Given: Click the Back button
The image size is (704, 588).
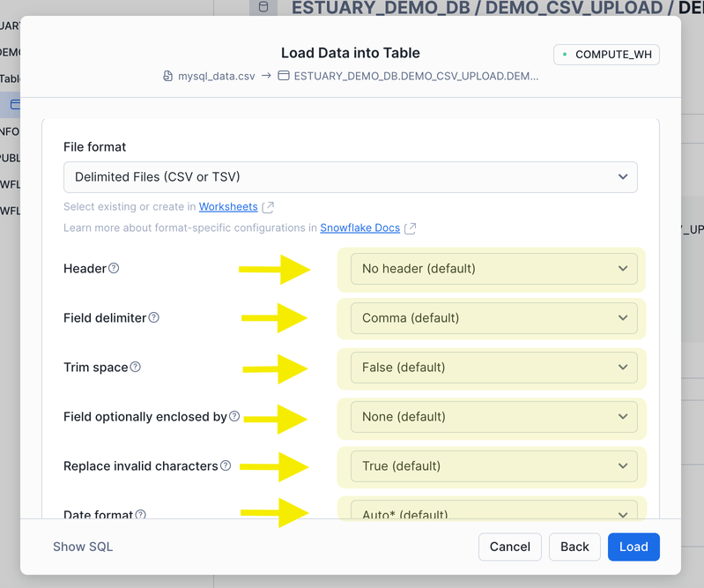Looking at the screenshot, I should (574, 547).
